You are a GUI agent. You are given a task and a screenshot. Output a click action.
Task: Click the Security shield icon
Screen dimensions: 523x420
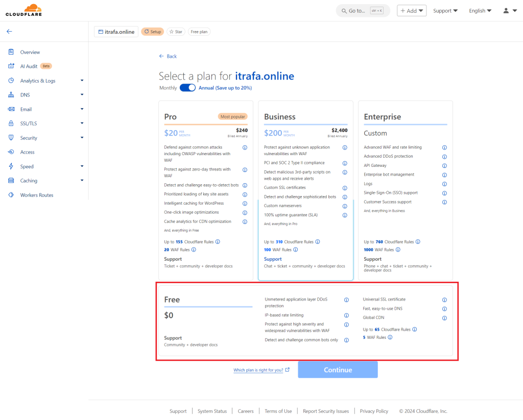(11, 138)
